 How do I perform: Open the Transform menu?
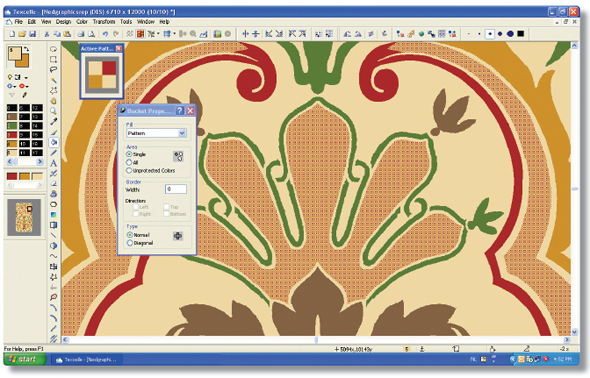click(104, 22)
